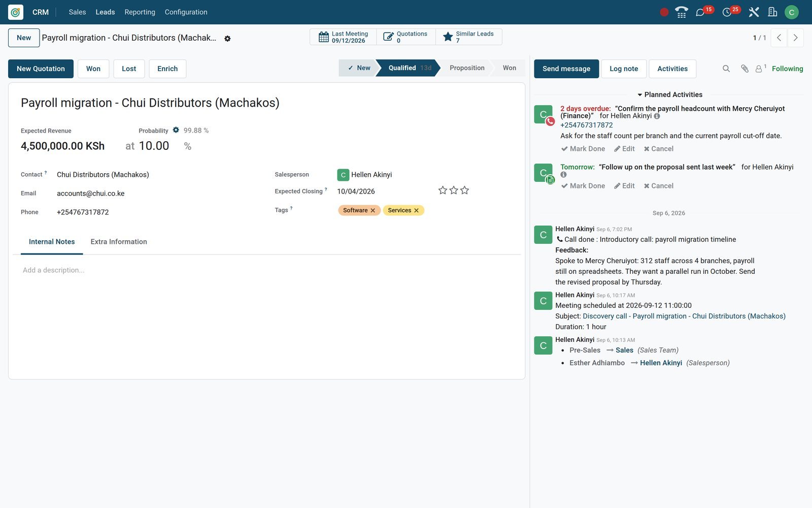Set priority to first star
The image size is (812, 508).
coord(443,190)
